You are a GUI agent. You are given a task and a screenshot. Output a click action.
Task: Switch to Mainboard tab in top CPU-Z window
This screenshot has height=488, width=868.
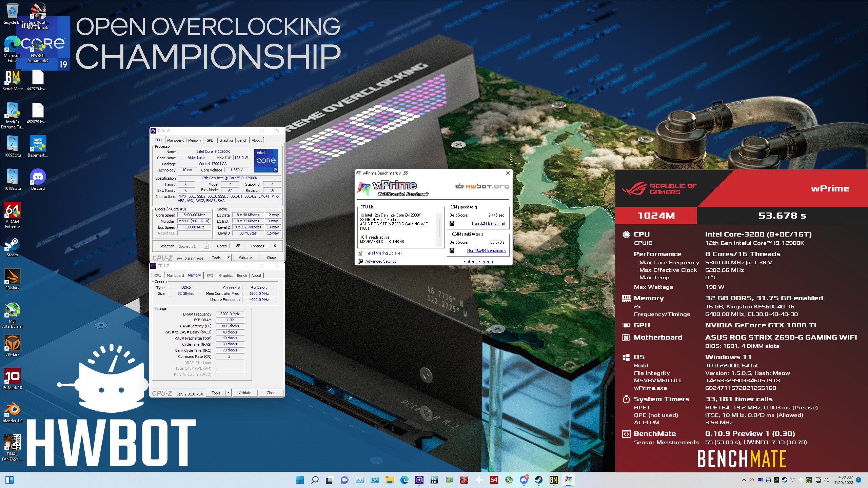(176, 140)
